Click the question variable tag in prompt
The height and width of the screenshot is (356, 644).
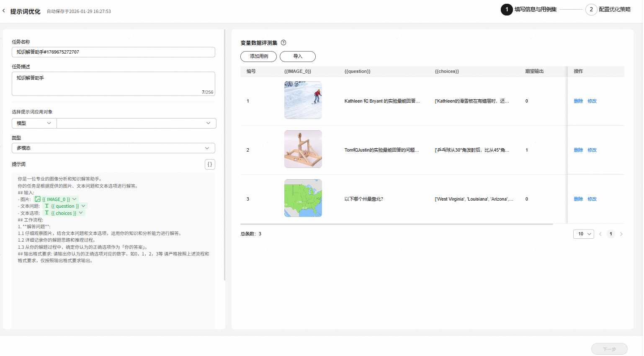click(x=64, y=206)
